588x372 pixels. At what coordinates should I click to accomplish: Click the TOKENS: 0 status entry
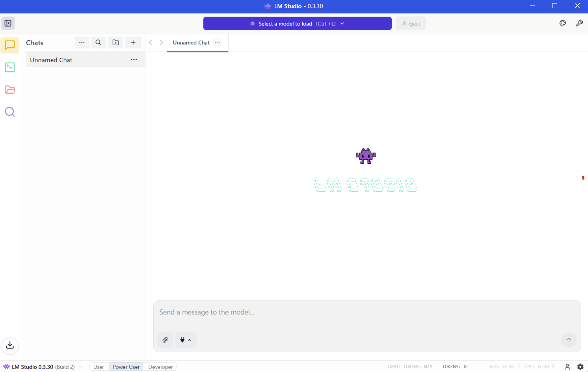click(x=454, y=366)
